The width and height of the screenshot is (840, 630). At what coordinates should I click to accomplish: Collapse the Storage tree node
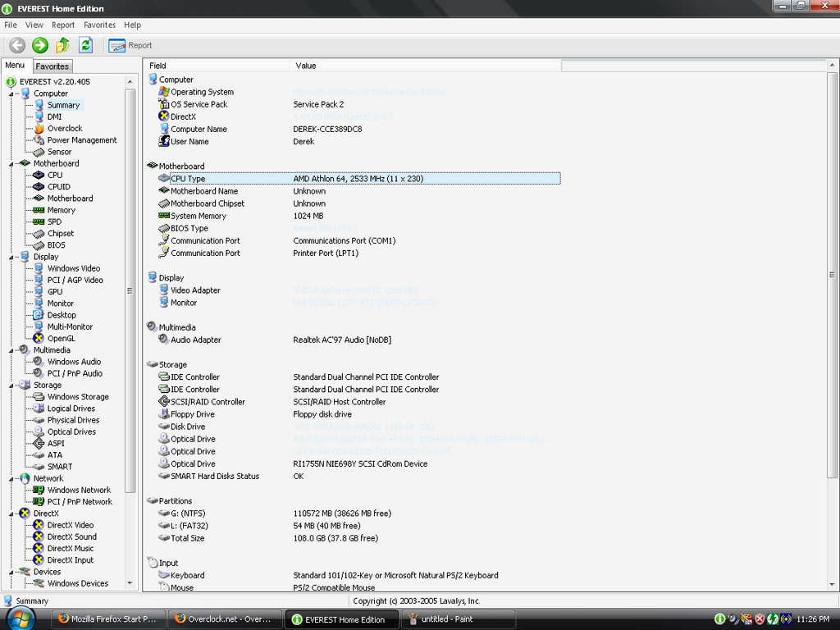point(11,386)
